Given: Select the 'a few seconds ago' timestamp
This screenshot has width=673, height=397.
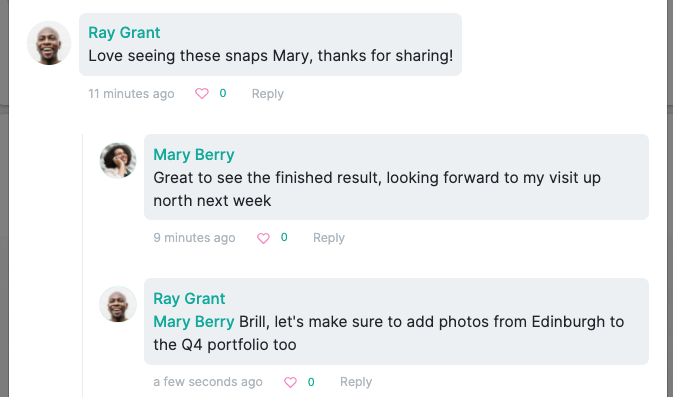Looking at the screenshot, I should click(x=208, y=382).
